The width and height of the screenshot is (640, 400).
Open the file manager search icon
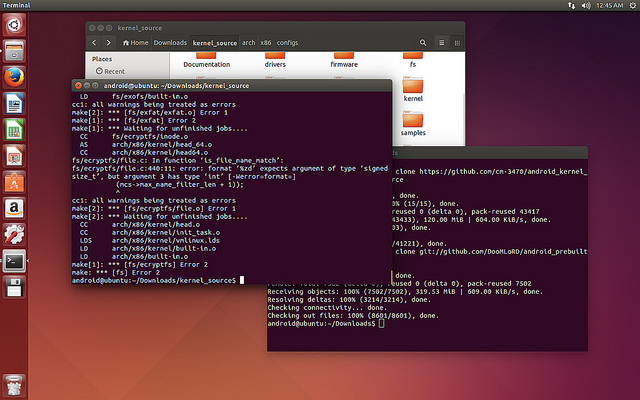423,43
